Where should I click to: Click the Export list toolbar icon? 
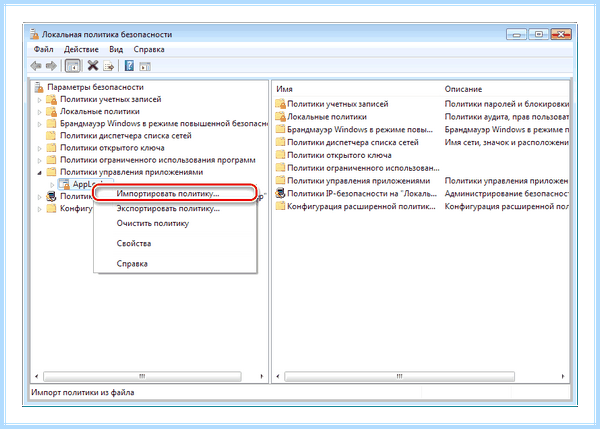click(109, 66)
